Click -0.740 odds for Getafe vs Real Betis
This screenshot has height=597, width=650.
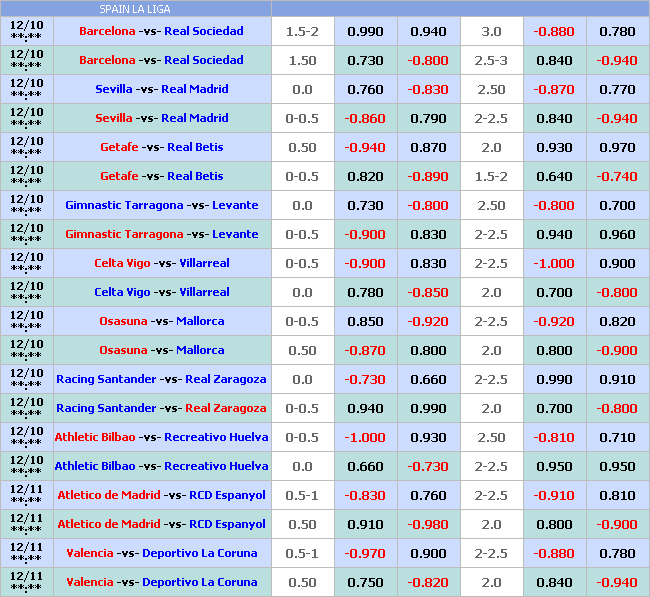(x=617, y=176)
